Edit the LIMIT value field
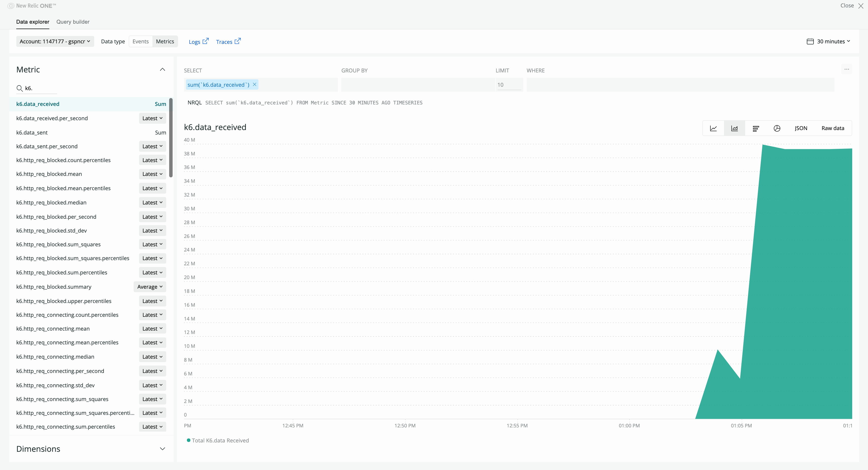868x470 pixels. [x=509, y=84]
